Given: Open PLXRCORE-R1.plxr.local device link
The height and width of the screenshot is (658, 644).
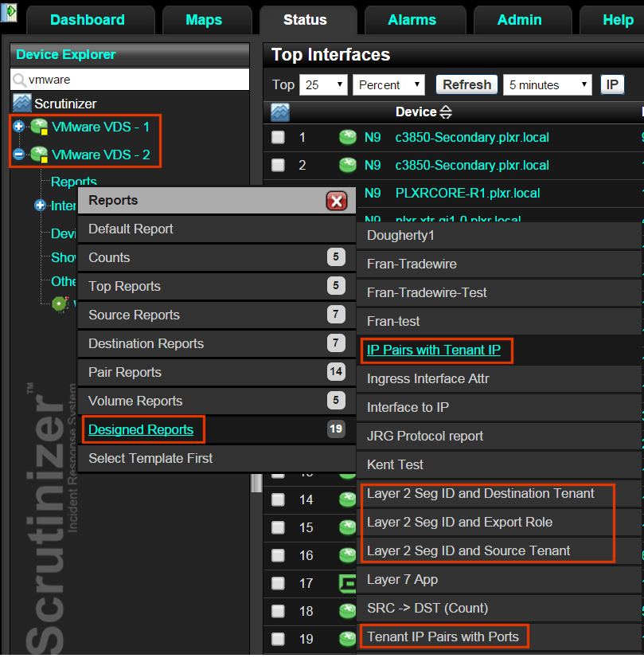Looking at the screenshot, I should click(467, 193).
